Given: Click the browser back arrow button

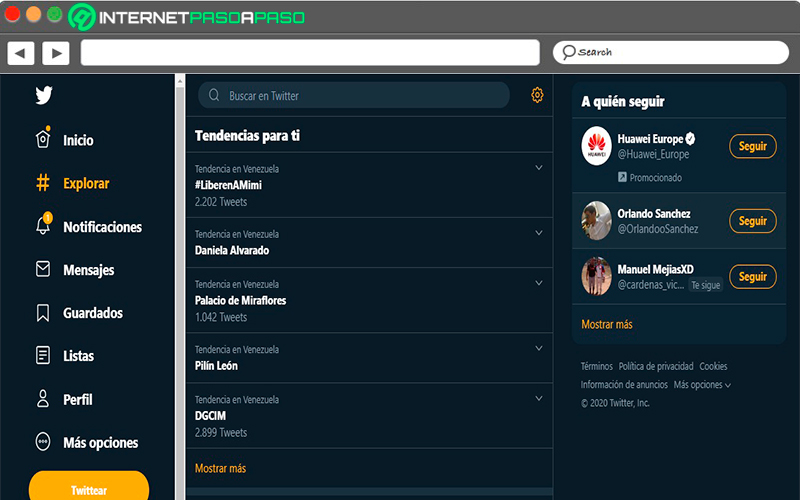Looking at the screenshot, I should coord(21,53).
